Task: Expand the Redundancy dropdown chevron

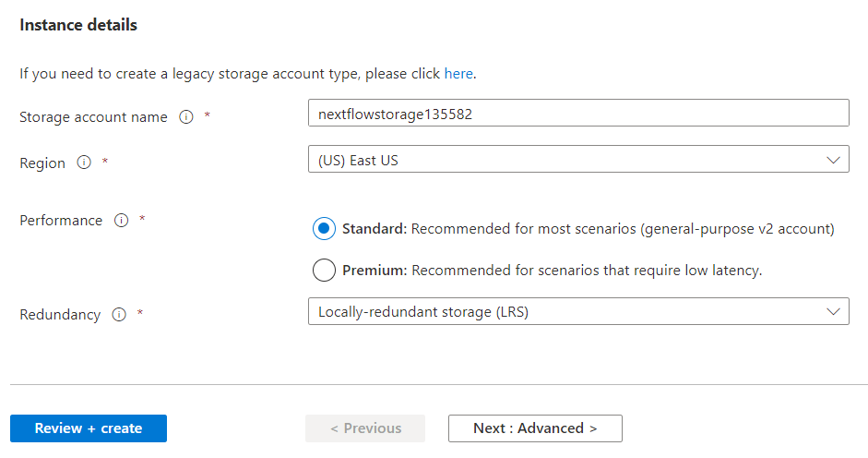Action: click(834, 311)
